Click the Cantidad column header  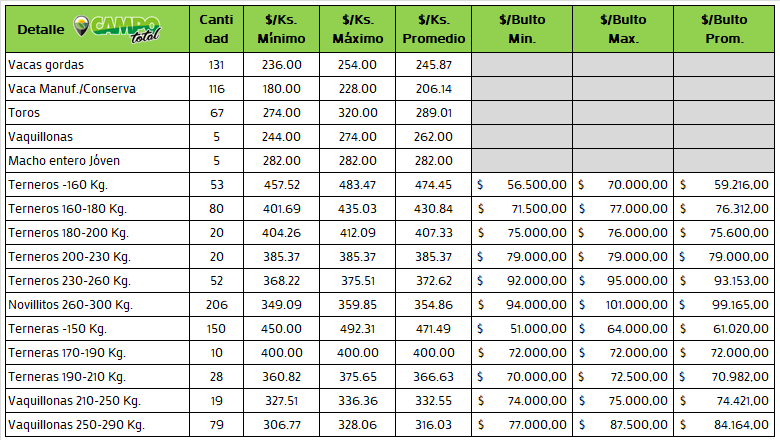point(216,29)
